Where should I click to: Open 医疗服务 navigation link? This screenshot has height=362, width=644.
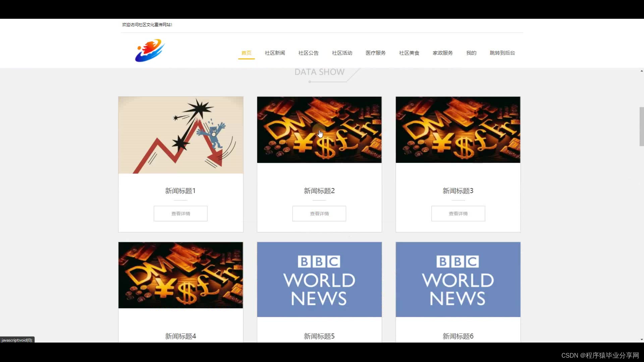click(375, 53)
